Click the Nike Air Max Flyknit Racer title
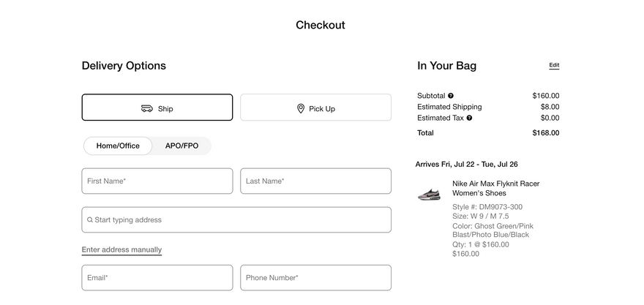The image size is (644, 305). coord(495,189)
